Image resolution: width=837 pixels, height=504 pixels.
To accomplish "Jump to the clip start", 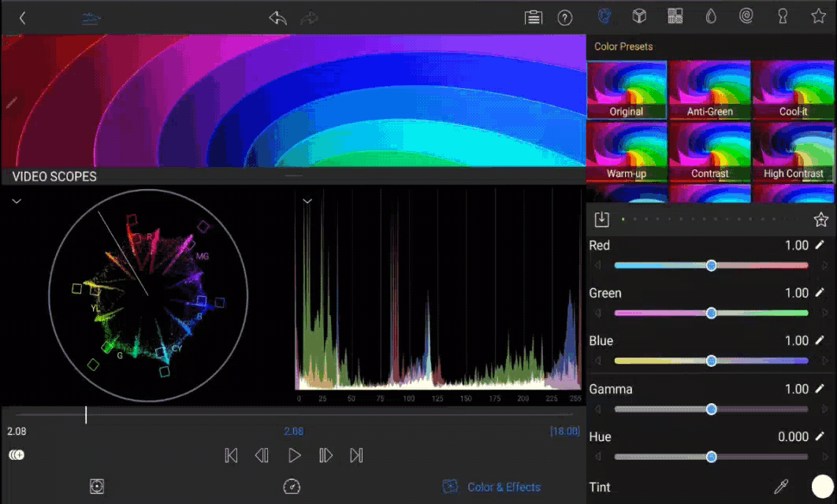I will (x=231, y=455).
